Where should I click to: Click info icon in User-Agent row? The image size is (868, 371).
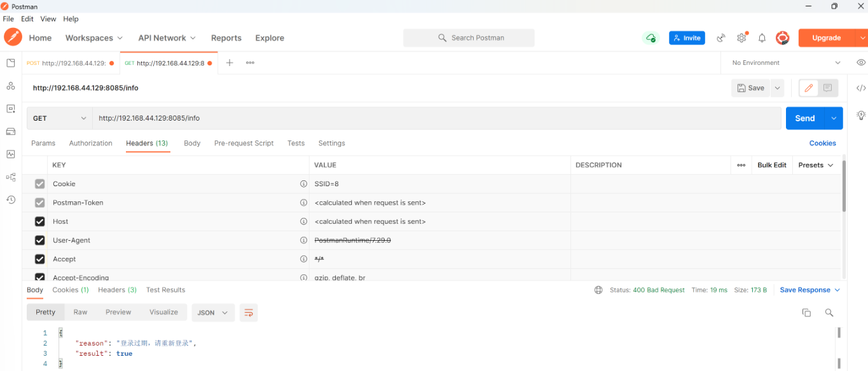(303, 240)
